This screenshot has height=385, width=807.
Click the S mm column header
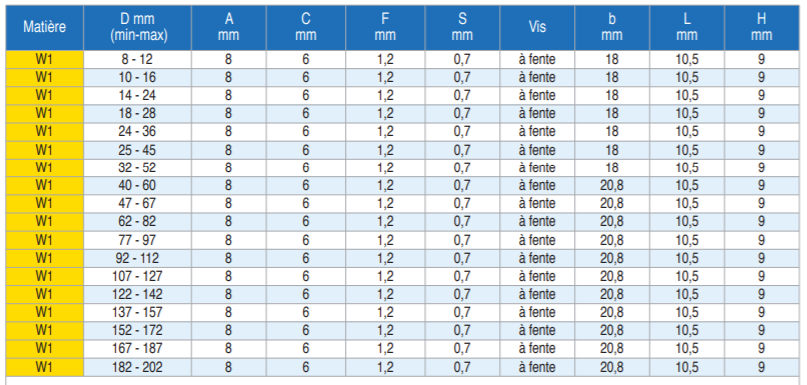point(462,28)
